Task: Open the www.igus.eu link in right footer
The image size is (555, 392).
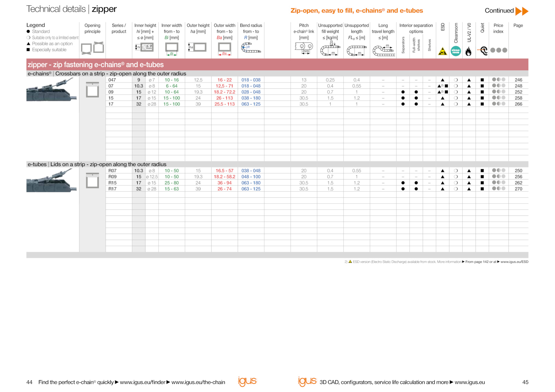Action: [470, 382]
